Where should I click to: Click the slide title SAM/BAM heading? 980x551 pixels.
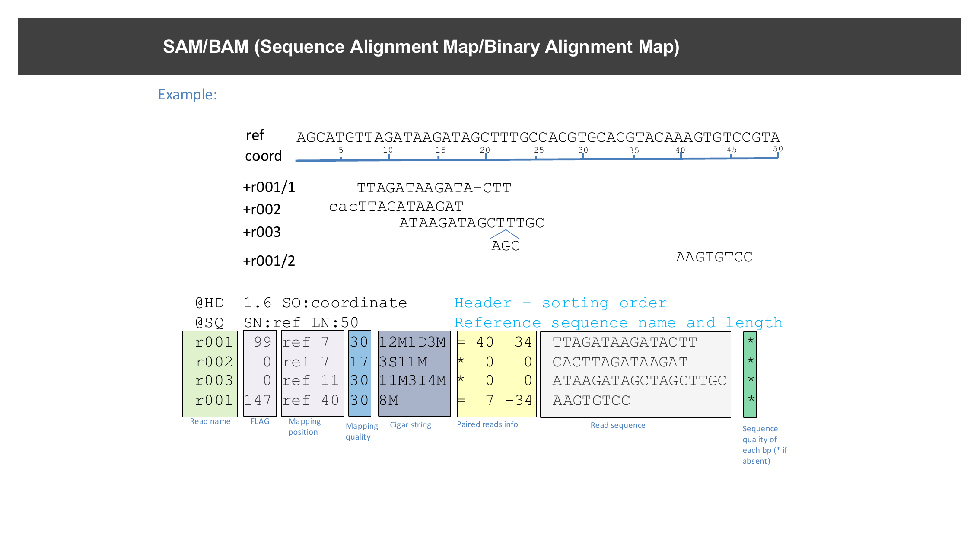[421, 47]
